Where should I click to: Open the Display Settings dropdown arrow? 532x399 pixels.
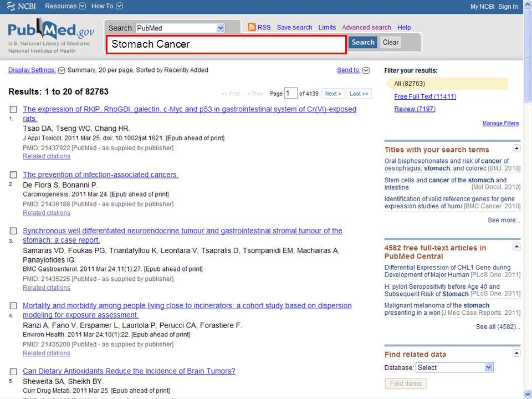tap(62, 70)
